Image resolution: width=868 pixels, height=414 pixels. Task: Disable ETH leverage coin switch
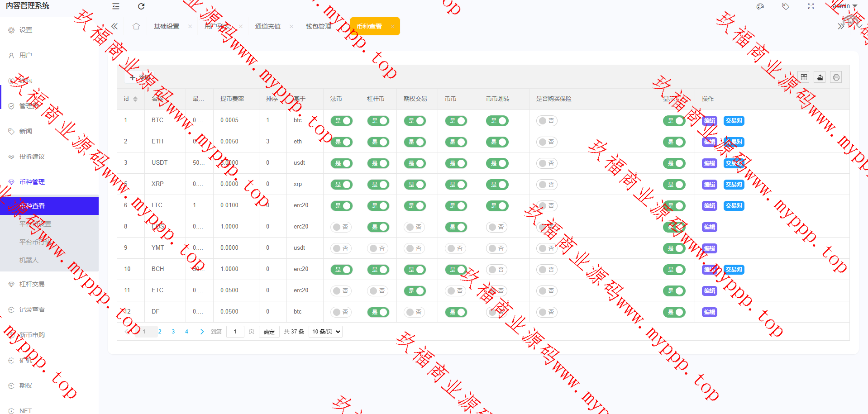click(x=378, y=142)
